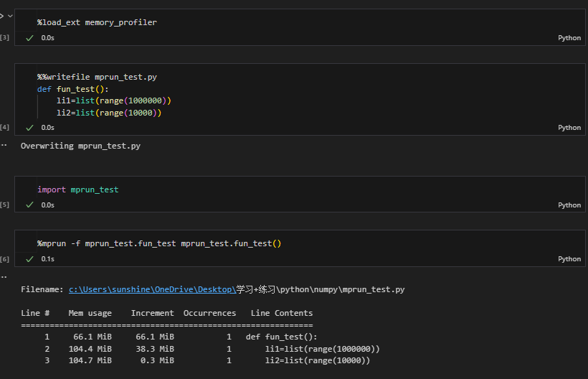Click execution count [6] label
The image size is (588, 379).
point(4,259)
